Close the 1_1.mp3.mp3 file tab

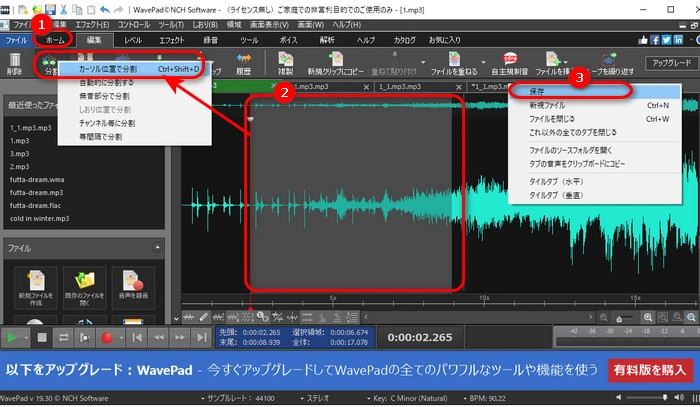(x=458, y=87)
